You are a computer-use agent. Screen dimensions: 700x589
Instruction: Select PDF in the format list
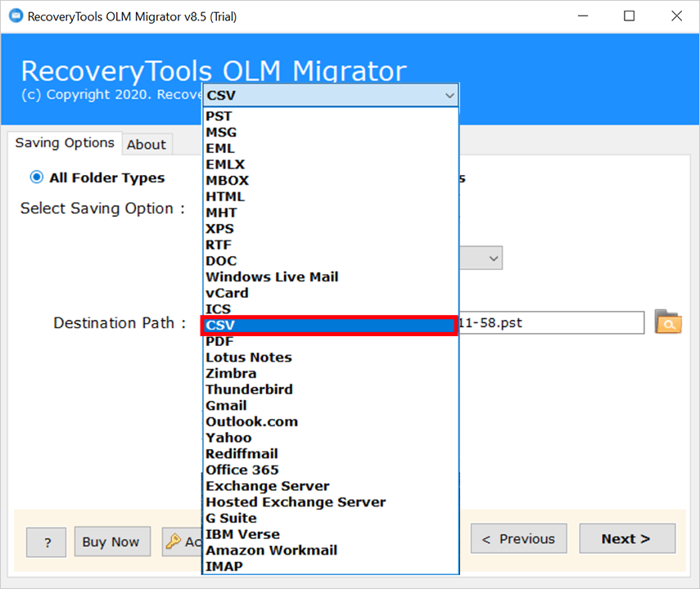pos(331,341)
